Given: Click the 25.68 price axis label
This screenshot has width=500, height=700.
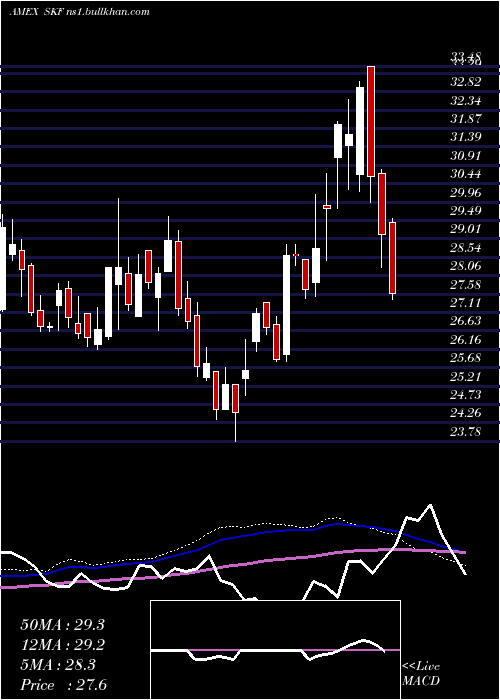Looking at the screenshot, I should tap(466, 358).
